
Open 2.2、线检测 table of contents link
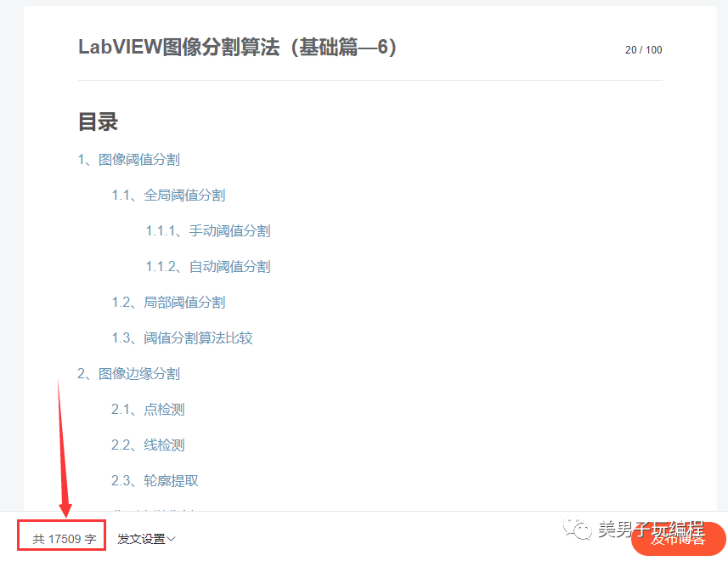[148, 445]
